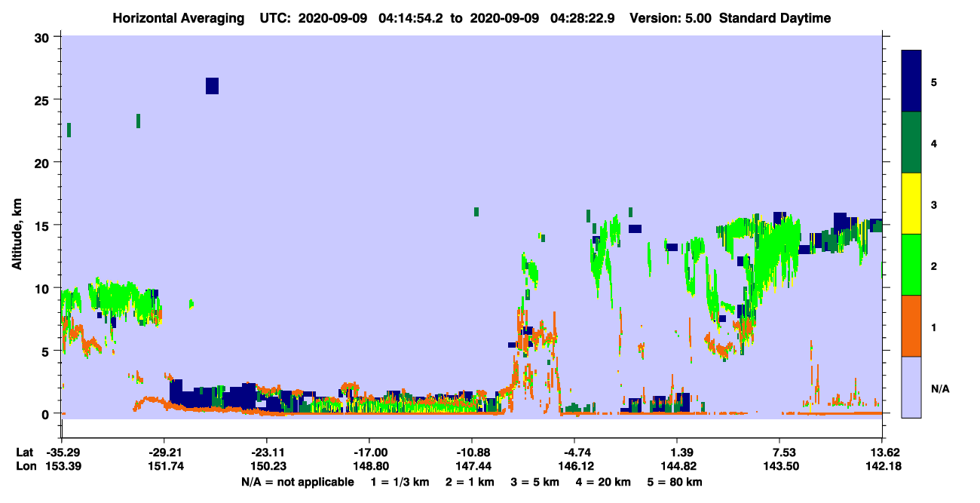Click the legend text '2 = 1 km'
The height and width of the screenshot is (503, 980).
(470, 482)
